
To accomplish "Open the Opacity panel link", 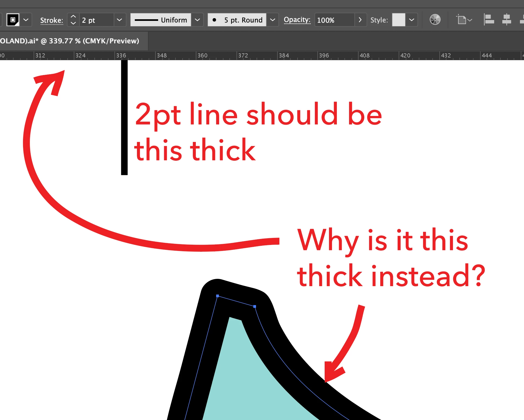I will tap(297, 20).
